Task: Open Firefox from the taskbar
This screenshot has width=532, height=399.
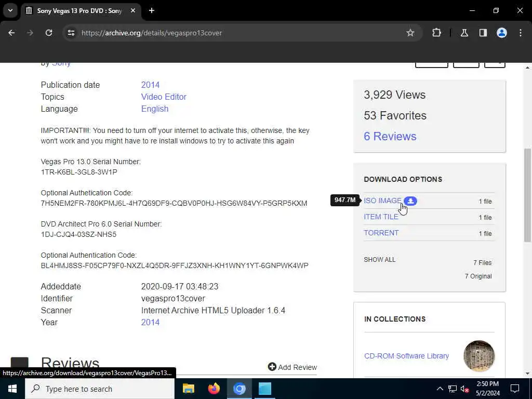Action: (x=214, y=389)
